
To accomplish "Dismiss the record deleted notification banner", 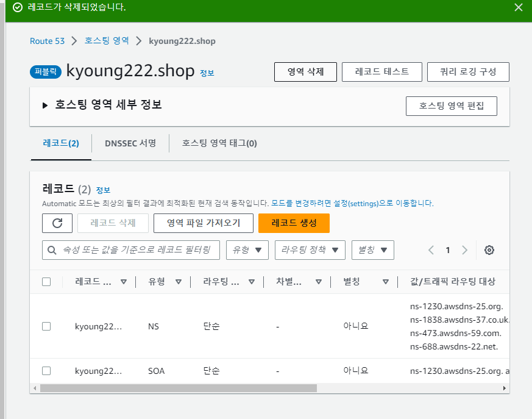I will pos(518,7).
